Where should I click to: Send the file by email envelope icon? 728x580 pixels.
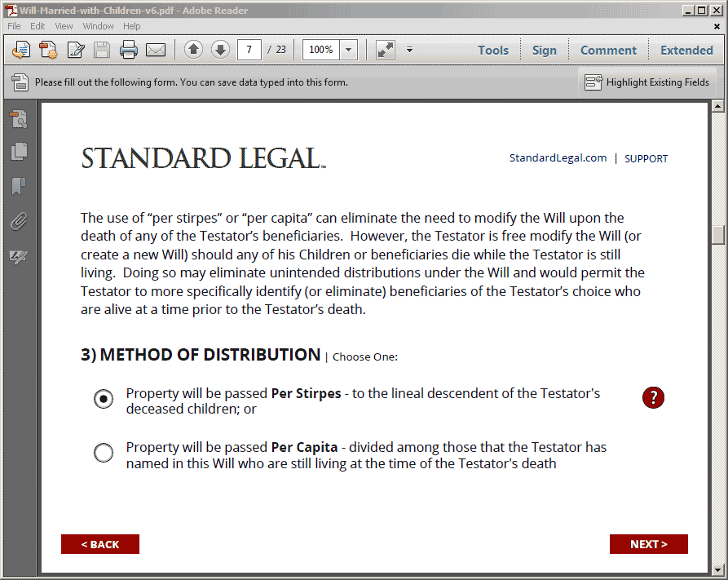156,50
